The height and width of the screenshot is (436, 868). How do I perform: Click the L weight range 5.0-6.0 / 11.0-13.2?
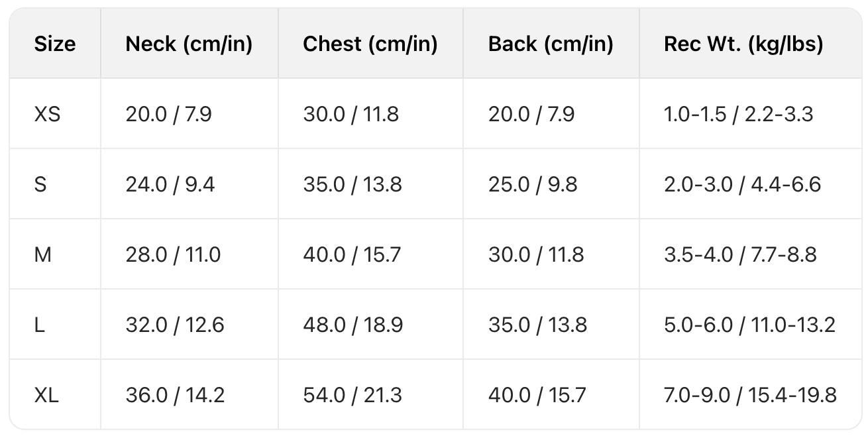click(749, 325)
